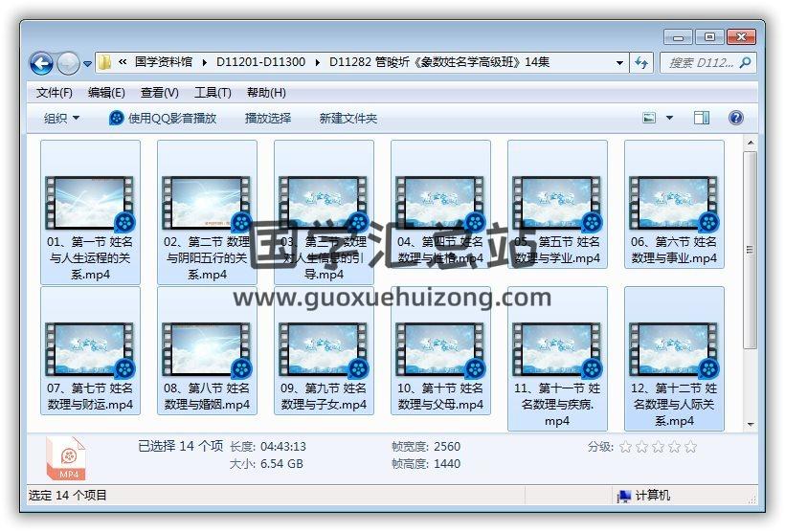785x532 pixels.
Task: Click the Back navigation arrow button
Action: (41, 63)
